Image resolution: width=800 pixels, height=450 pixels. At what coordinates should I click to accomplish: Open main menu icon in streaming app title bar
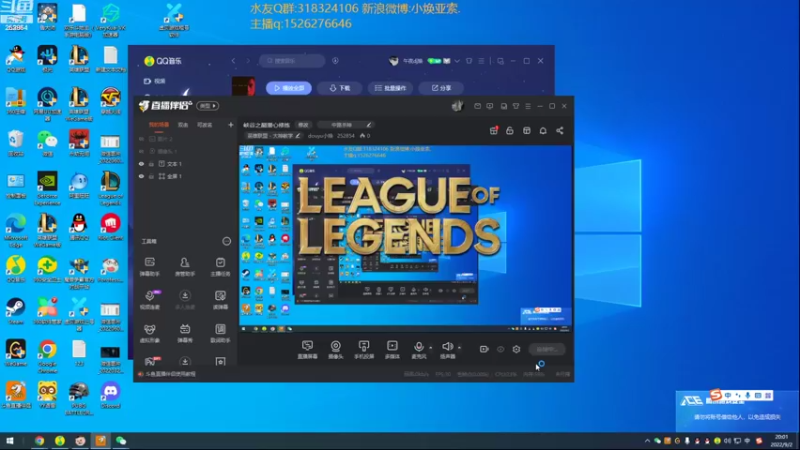coord(528,106)
